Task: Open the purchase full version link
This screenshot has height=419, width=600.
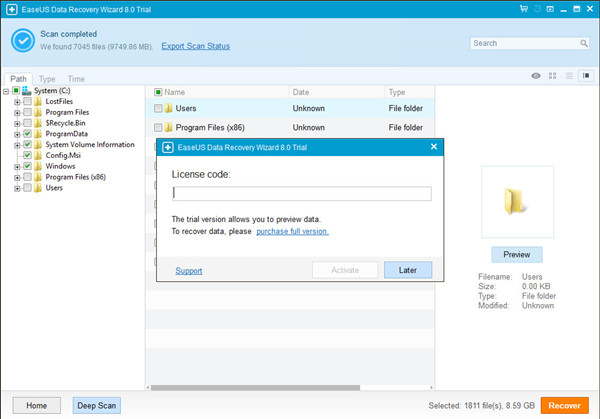Action: [292, 231]
